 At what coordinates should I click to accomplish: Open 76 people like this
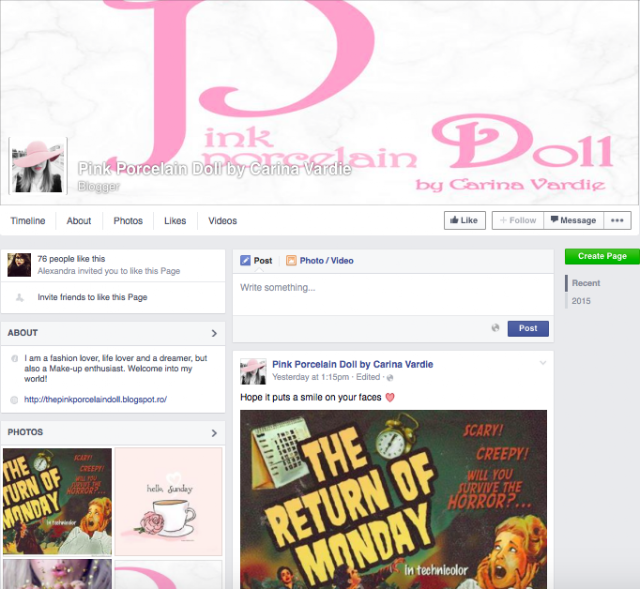tap(71, 259)
